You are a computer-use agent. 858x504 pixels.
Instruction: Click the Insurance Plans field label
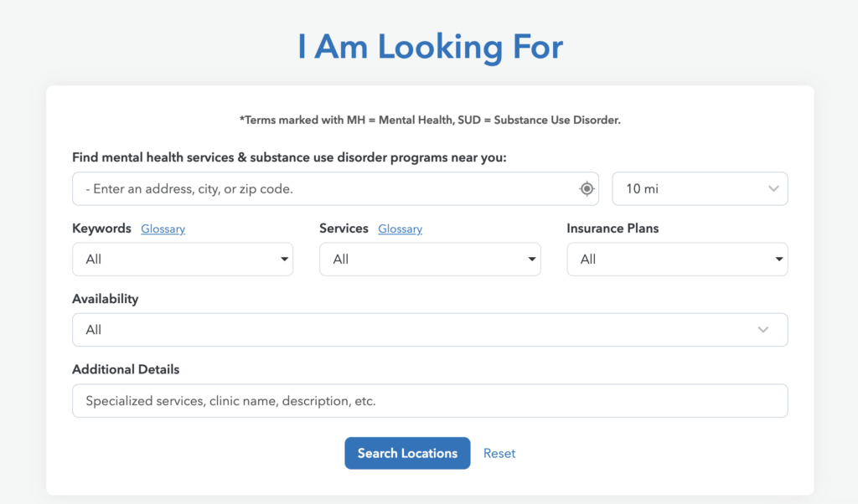click(x=612, y=229)
